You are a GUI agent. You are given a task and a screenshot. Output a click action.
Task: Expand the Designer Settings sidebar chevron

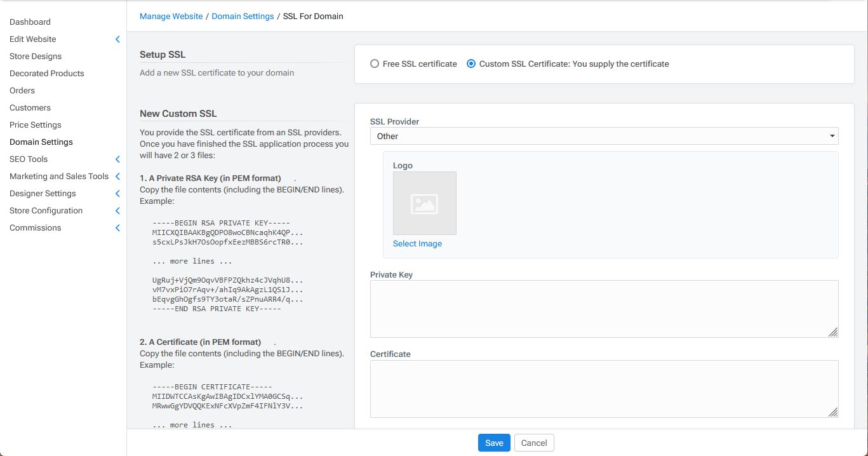[117, 193]
